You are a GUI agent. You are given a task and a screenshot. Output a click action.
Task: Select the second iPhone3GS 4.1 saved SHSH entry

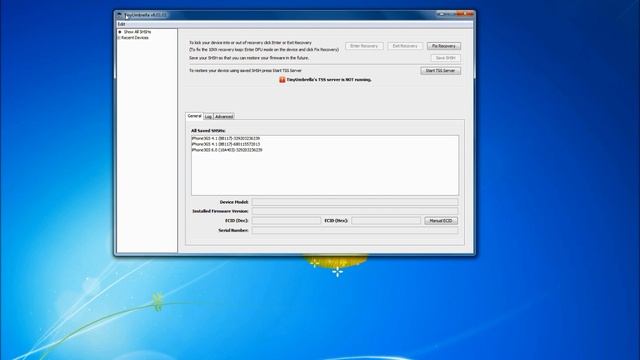(x=226, y=144)
